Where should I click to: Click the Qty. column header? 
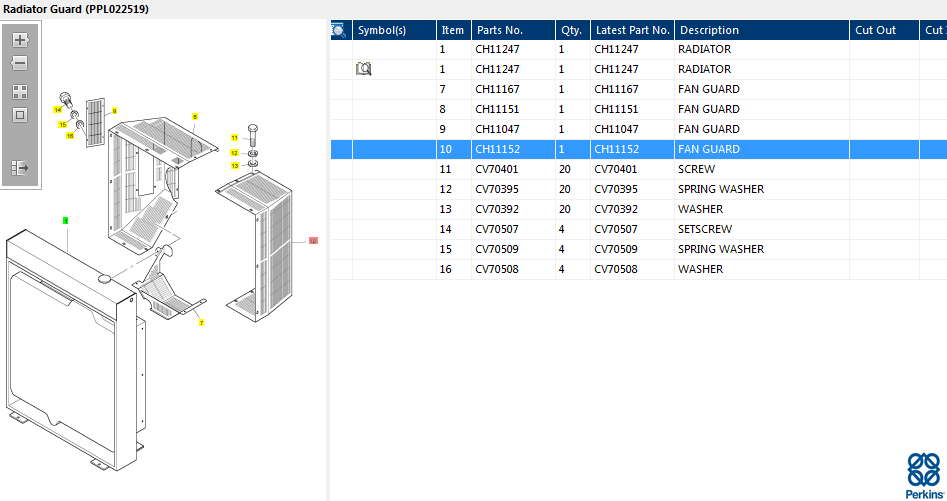click(x=571, y=30)
